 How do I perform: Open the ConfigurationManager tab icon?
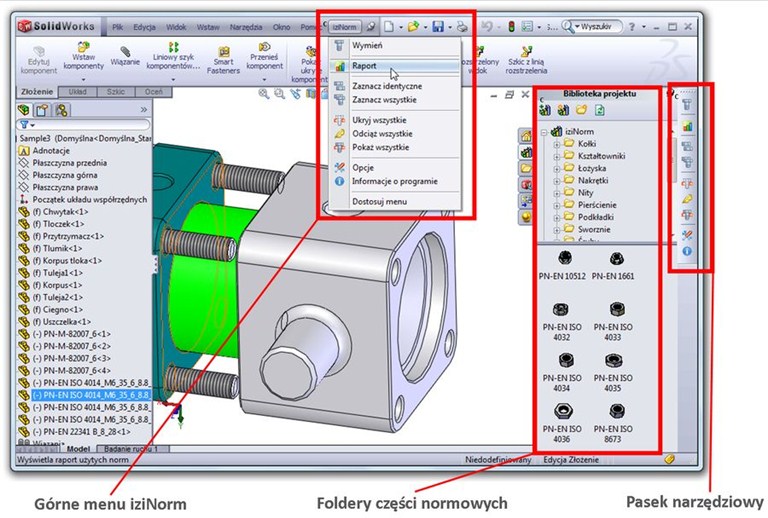click(x=61, y=110)
